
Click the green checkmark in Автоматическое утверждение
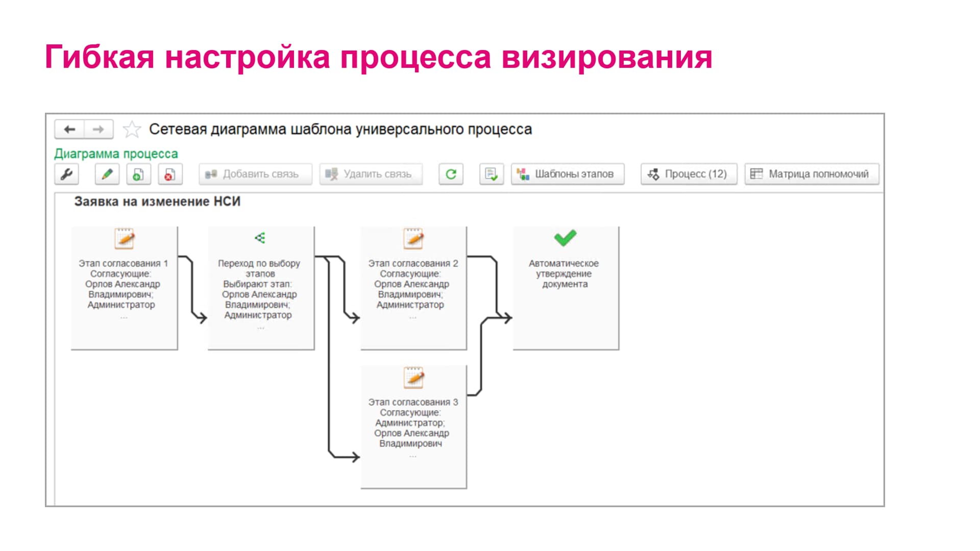click(x=565, y=238)
